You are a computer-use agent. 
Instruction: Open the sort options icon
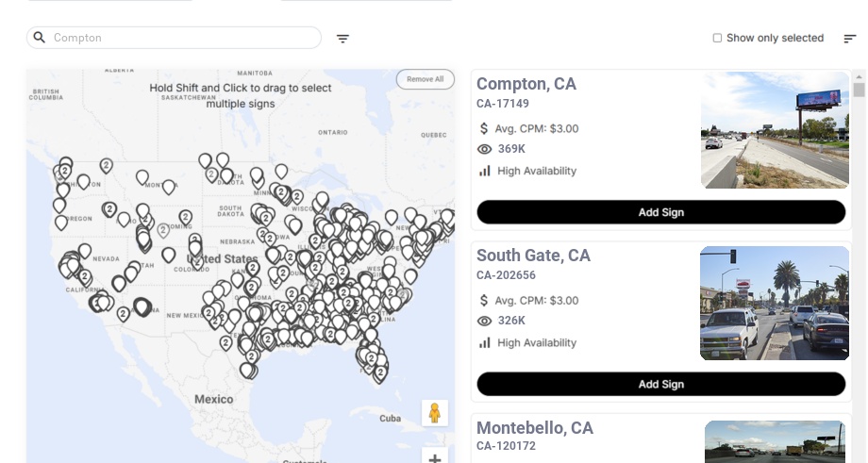(x=850, y=39)
